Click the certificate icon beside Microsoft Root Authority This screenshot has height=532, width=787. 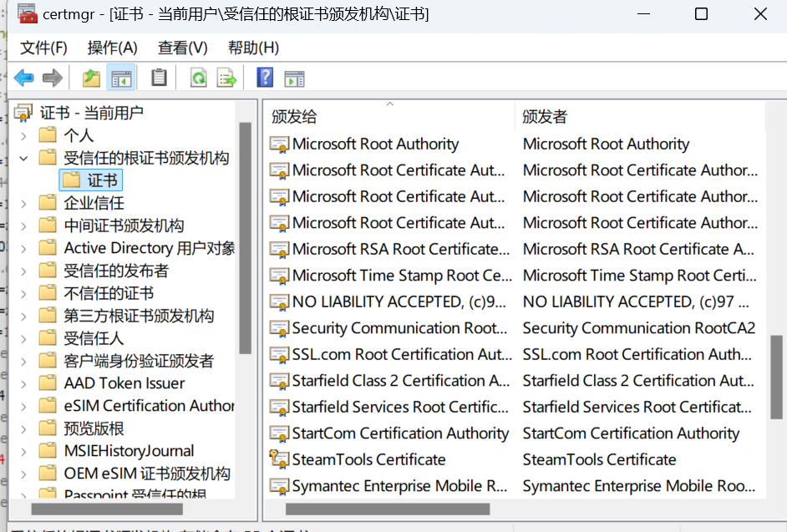coord(279,144)
